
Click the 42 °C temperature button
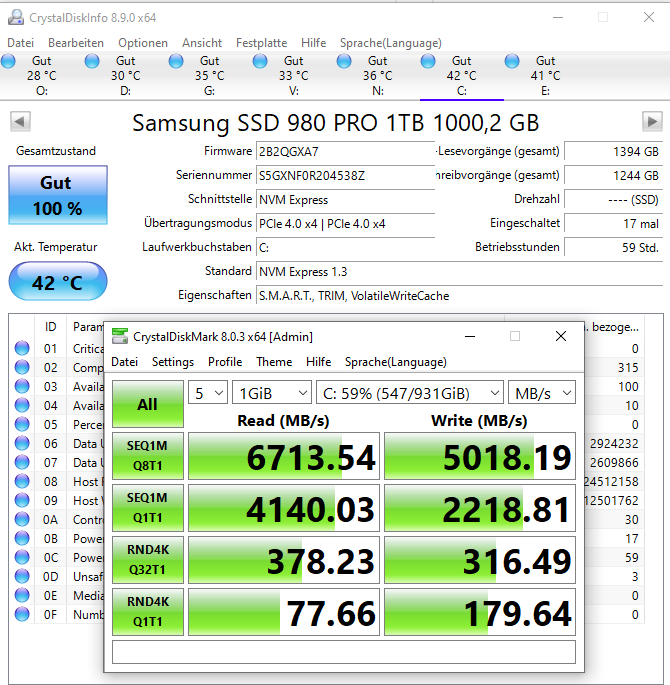[x=58, y=281]
